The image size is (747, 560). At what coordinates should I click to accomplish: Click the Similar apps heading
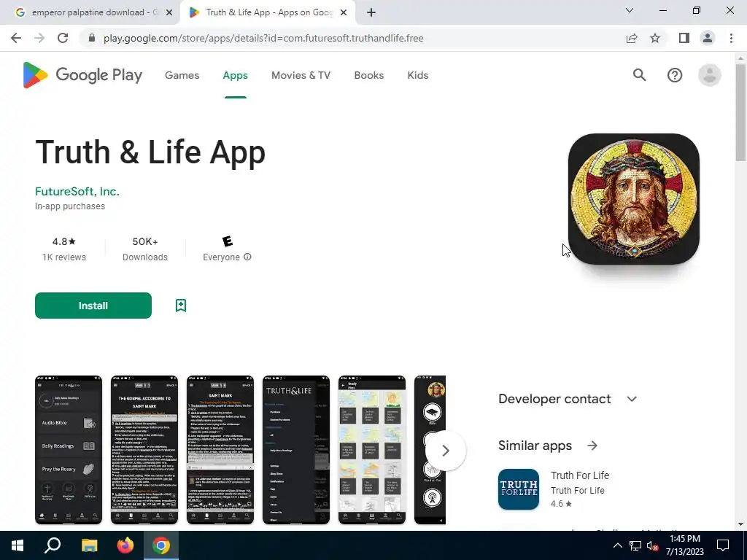535,446
